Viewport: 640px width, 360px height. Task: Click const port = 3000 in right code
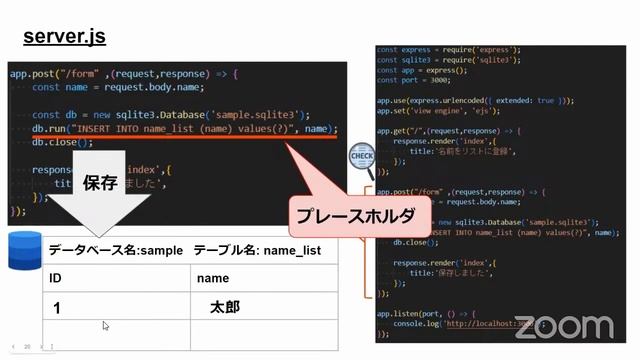(x=413, y=80)
